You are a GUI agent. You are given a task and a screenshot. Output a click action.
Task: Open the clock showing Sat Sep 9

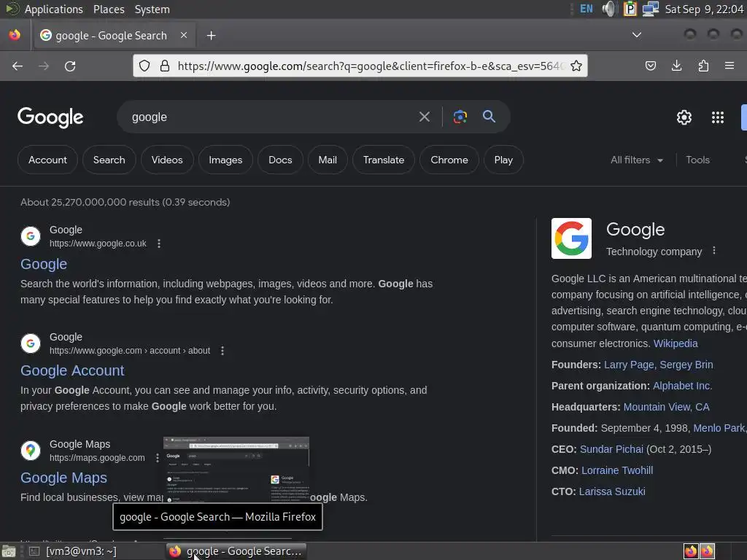(x=704, y=9)
